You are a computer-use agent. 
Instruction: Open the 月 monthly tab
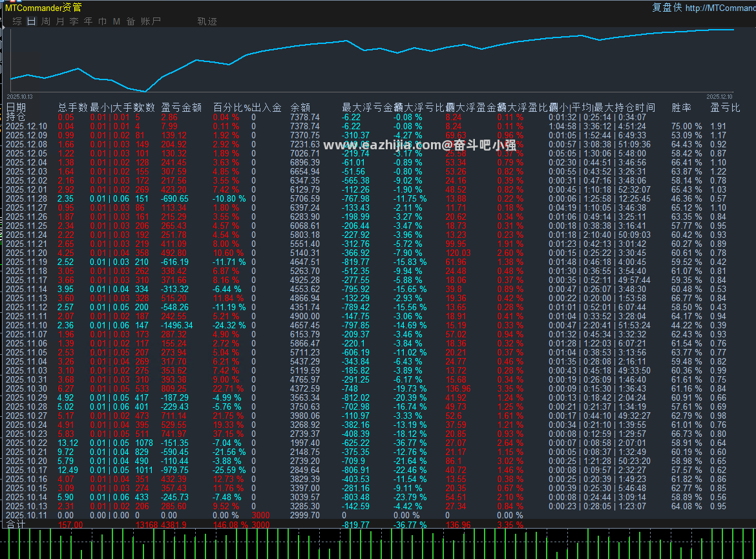tap(60, 21)
